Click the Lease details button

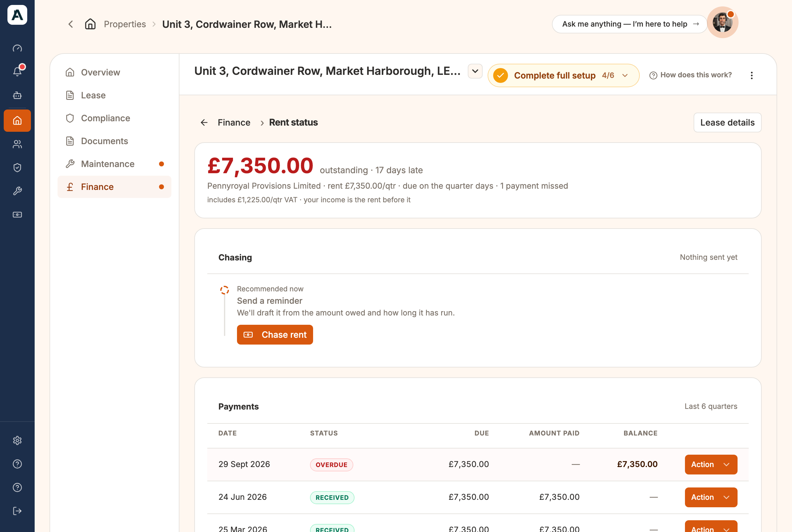pyautogui.click(x=727, y=122)
